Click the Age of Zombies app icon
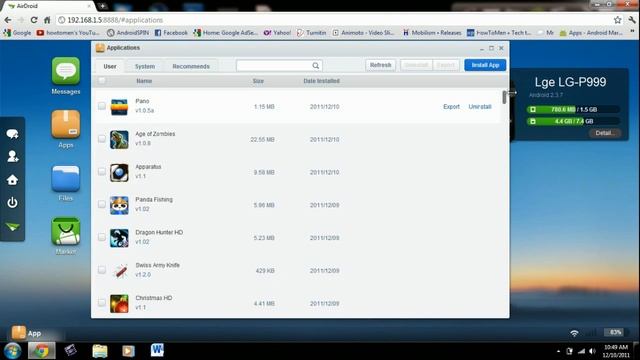 pos(119,140)
